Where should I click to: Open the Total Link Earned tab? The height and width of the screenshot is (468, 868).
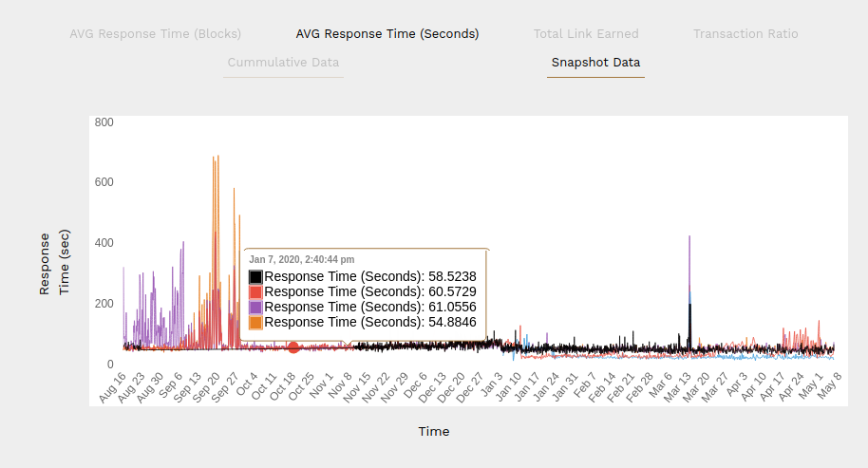pyautogui.click(x=585, y=34)
